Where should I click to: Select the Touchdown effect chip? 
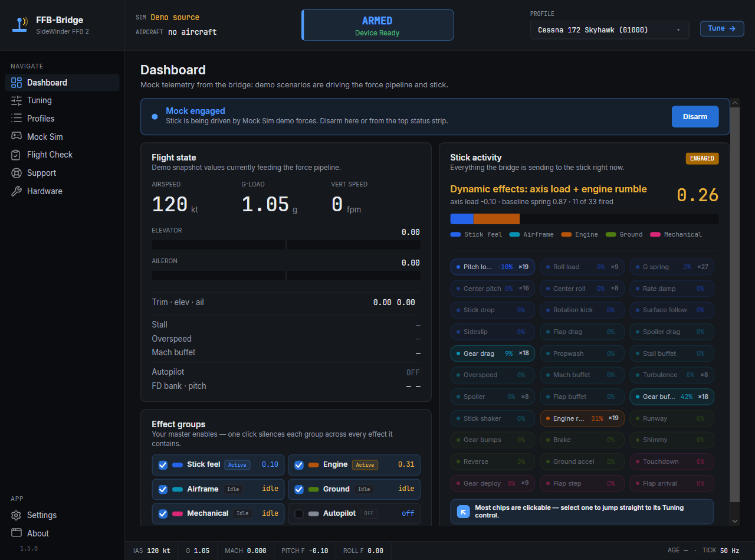672,461
